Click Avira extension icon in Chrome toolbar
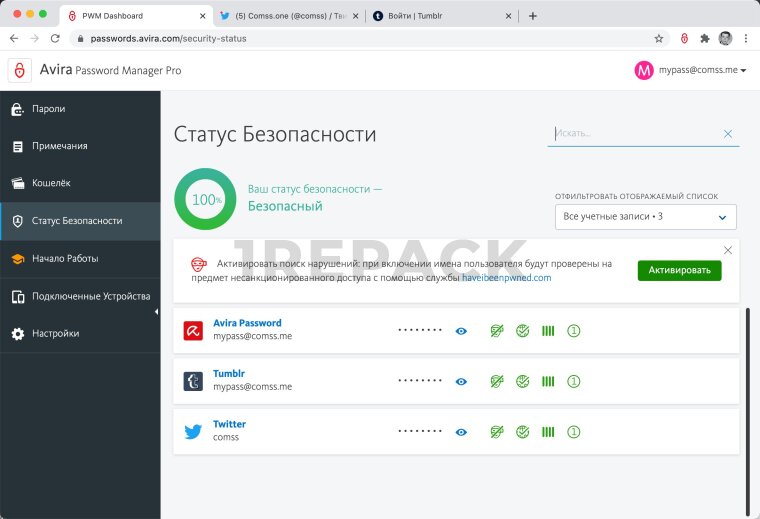 click(684, 38)
